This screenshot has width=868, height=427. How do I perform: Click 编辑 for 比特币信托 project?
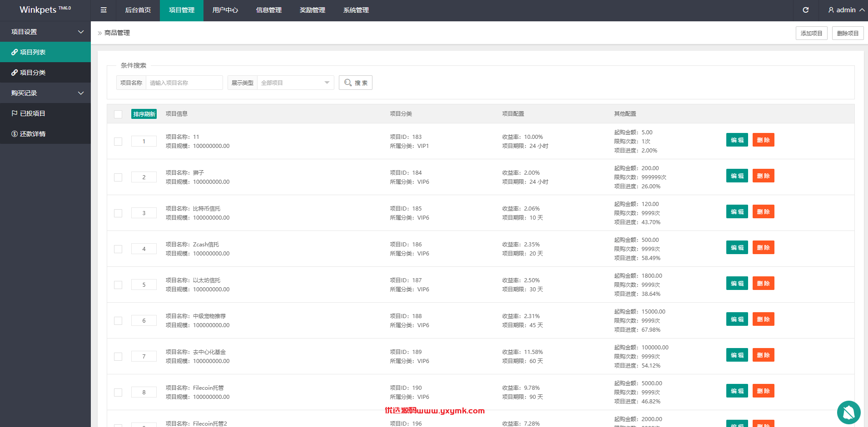pos(737,211)
